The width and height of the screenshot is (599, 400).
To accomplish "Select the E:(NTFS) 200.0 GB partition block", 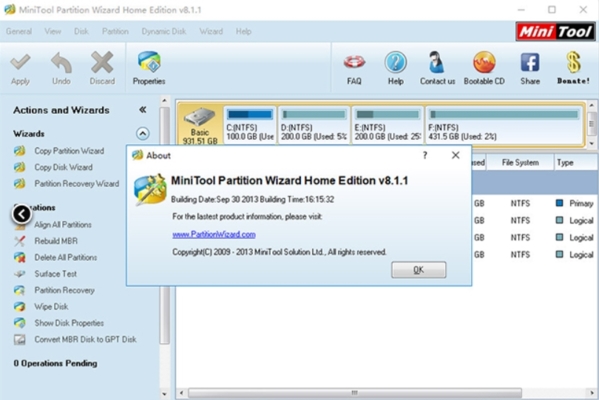I will pos(387,125).
